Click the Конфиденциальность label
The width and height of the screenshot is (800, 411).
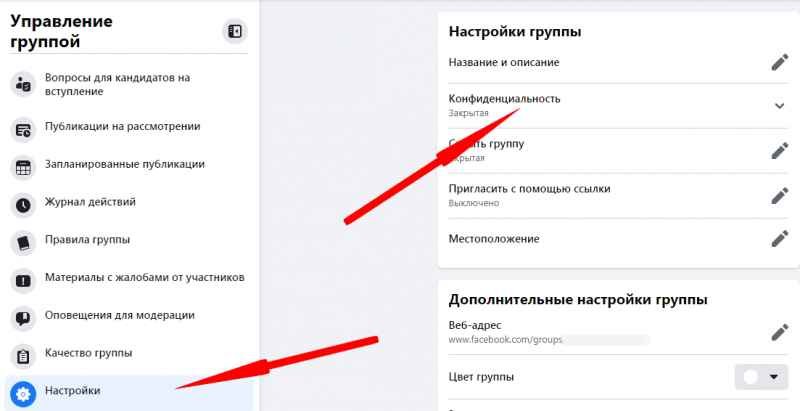point(504,99)
